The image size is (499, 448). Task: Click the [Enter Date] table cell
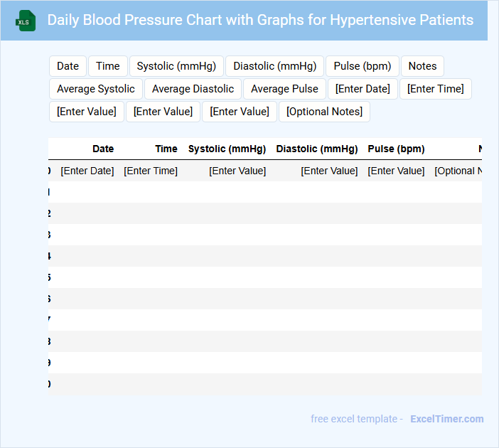click(x=87, y=171)
